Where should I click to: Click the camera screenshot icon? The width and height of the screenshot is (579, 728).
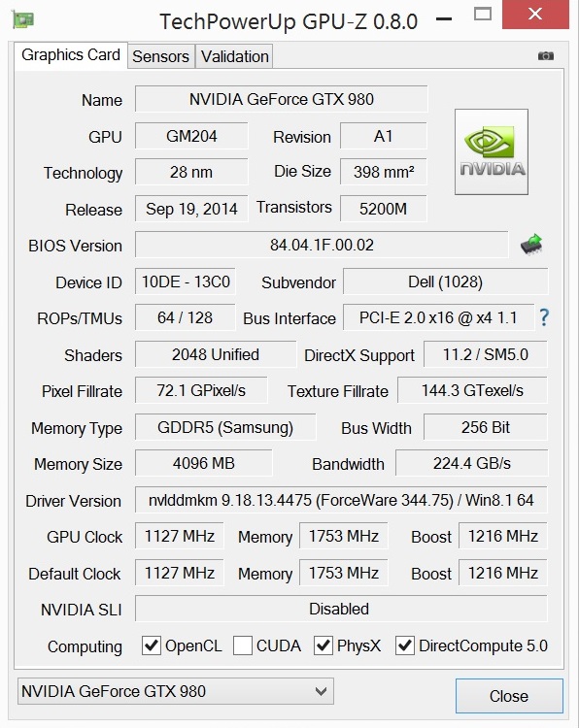pos(546,55)
